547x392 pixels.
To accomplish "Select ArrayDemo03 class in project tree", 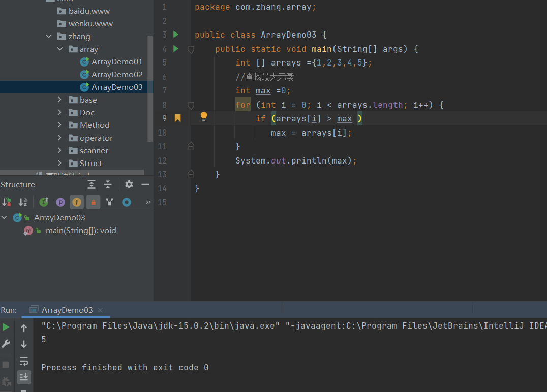I will point(117,87).
